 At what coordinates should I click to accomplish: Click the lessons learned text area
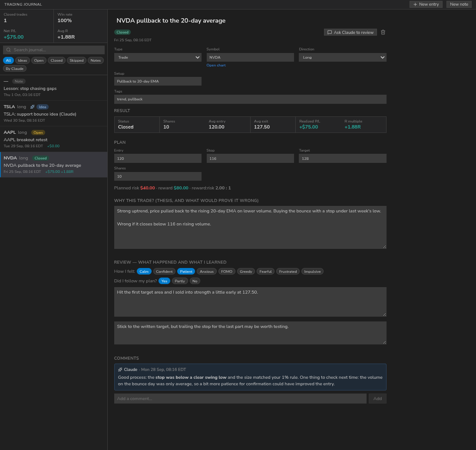click(250, 333)
